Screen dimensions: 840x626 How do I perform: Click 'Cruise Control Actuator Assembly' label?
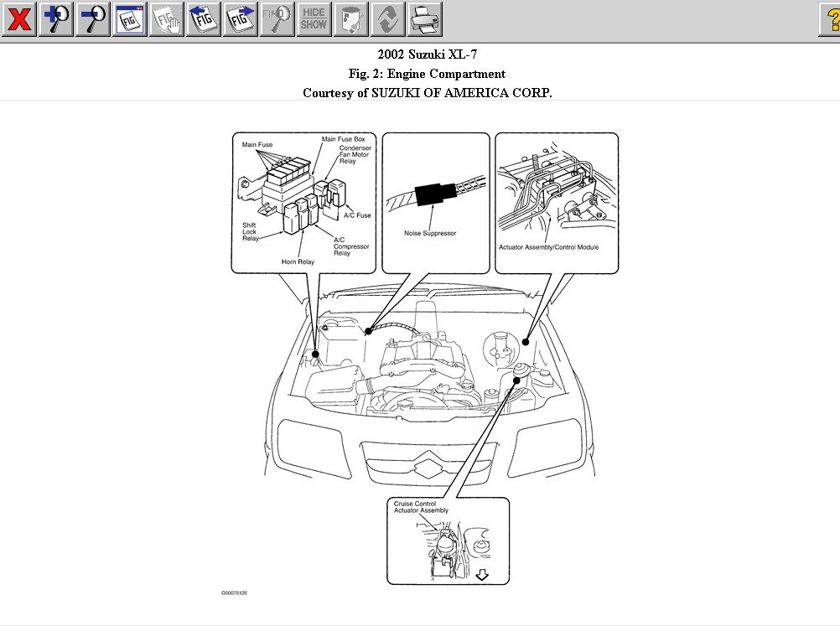[x=421, y=507]
